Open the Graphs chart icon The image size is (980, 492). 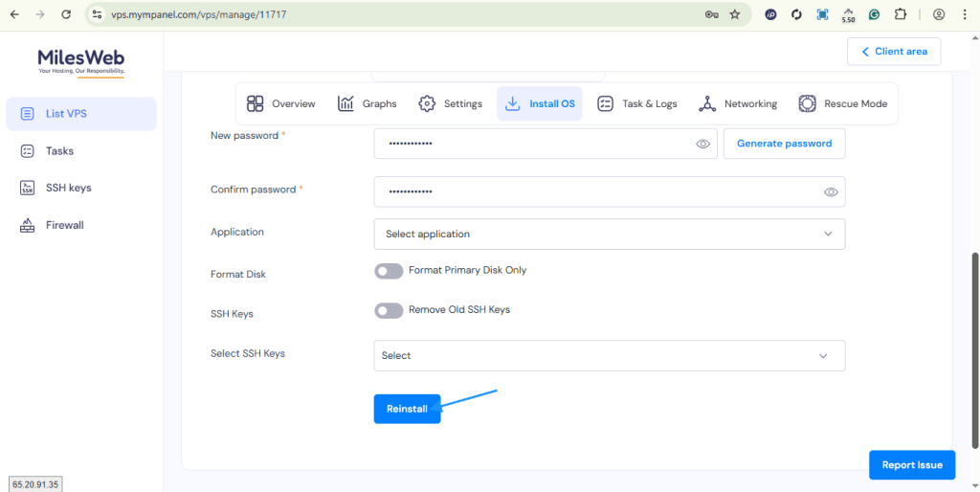pos(345,103)
